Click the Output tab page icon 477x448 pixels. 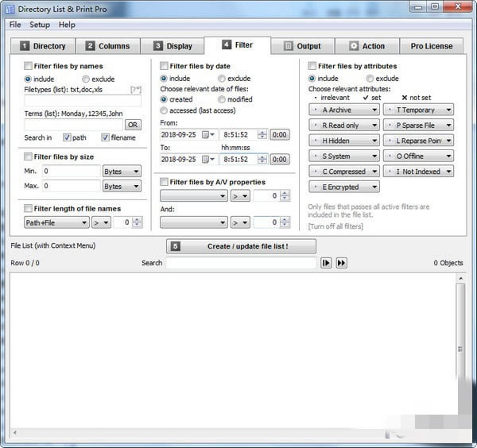coord(288,46)
